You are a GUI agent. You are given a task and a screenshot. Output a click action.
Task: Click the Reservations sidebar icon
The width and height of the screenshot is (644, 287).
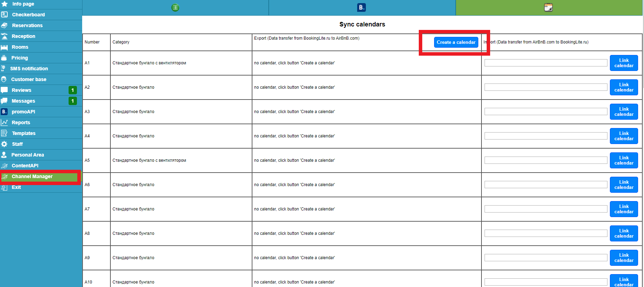click(4, 25)
